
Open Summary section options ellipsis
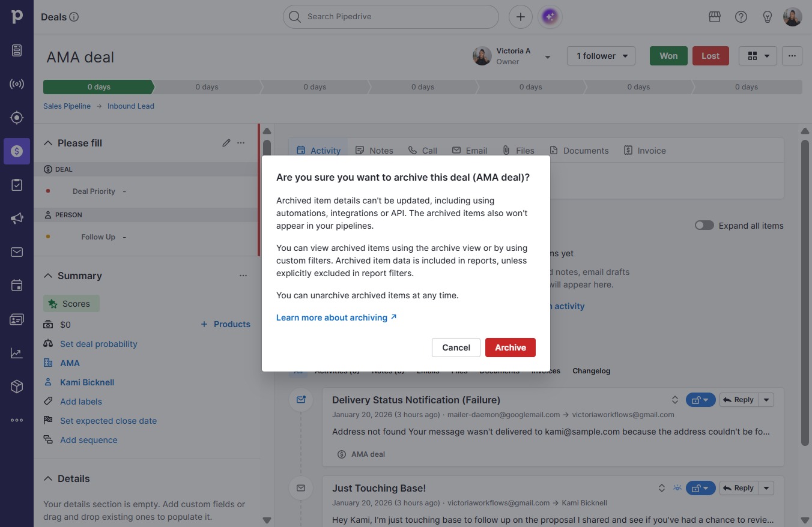click(243, 276)
